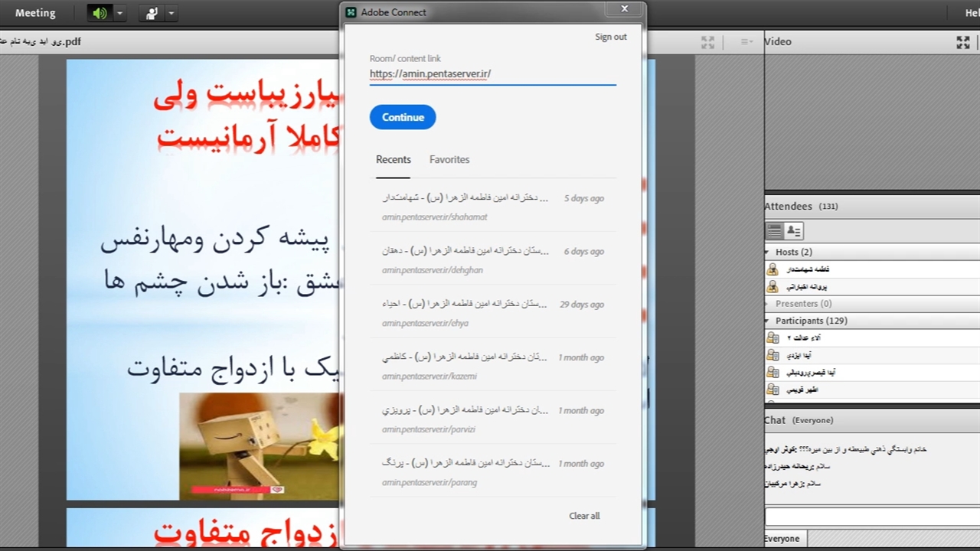
Task: Maximize the Video pod with fullscreen icon
Action: [x=963, y=42]
